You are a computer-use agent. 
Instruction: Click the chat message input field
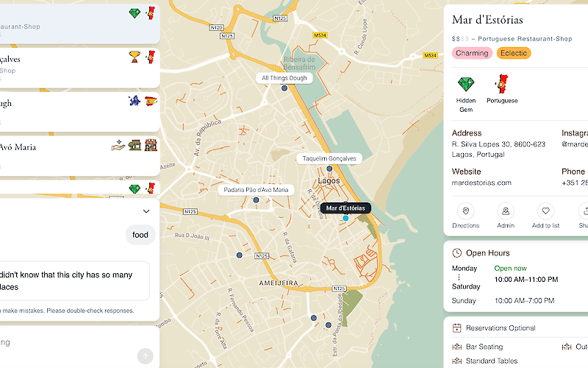tap(66, 343)
